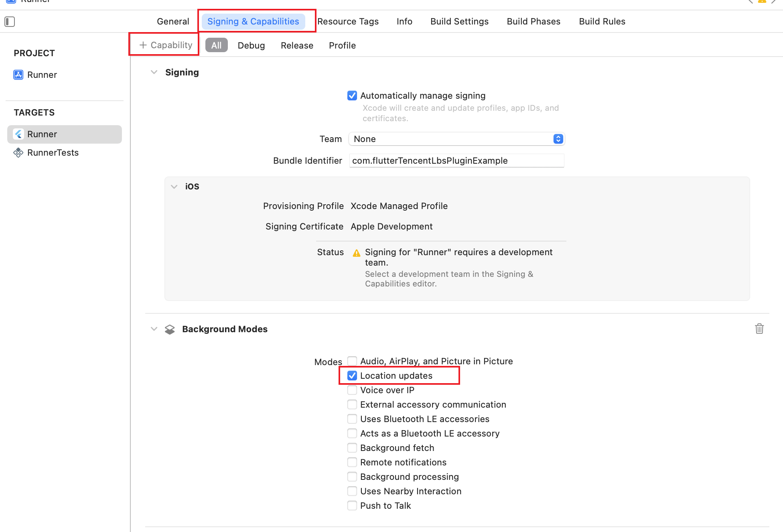
Task: Click the Flutter Runner target icon
Action: pos(18,134)
